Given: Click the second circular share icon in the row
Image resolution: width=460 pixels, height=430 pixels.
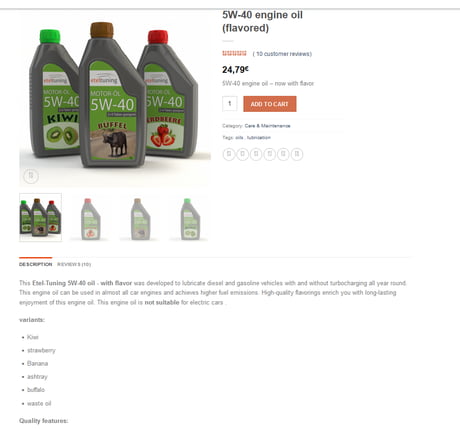Looking at the screenshot, I should point(242,154).
